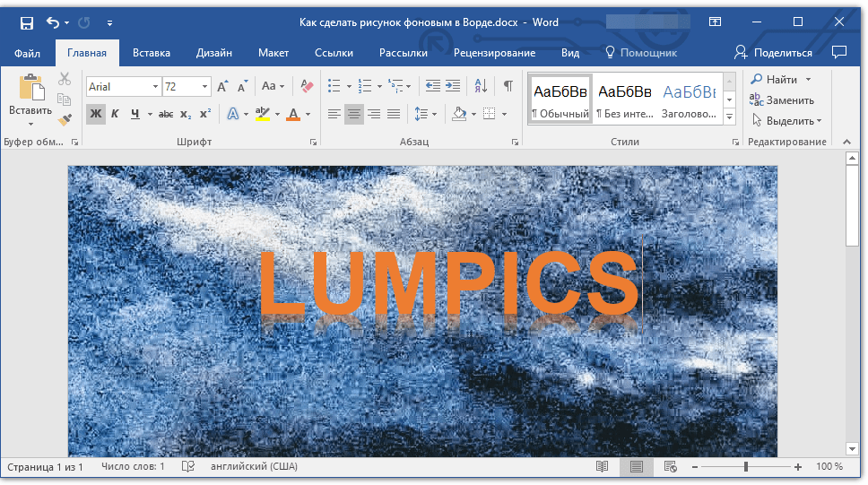The image size is (868, 485).
Task: Open text effects and typography
Action: [x=232, y=115]
